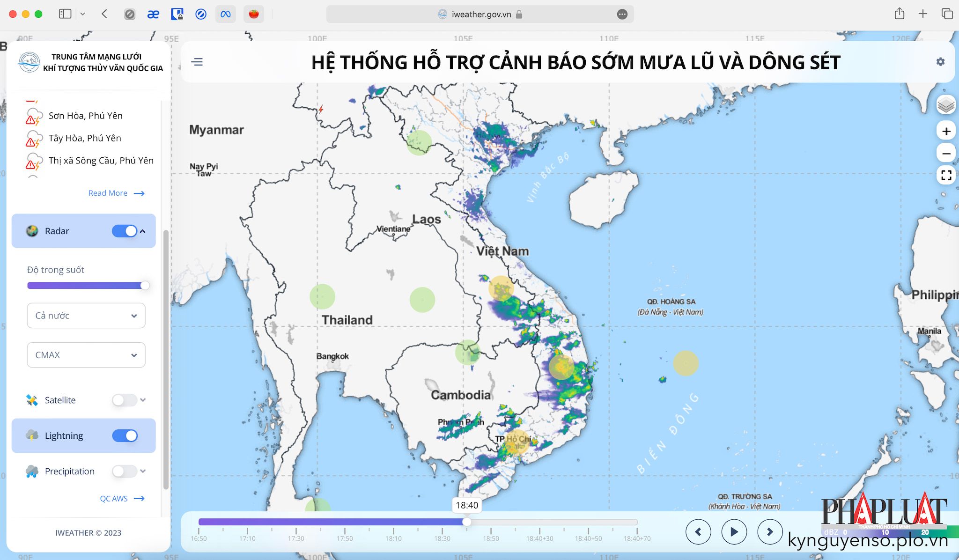The width and height of the screenshot is (959, 560).
Task: Open the sidebar hamburger menu
Action: (197, 61)
